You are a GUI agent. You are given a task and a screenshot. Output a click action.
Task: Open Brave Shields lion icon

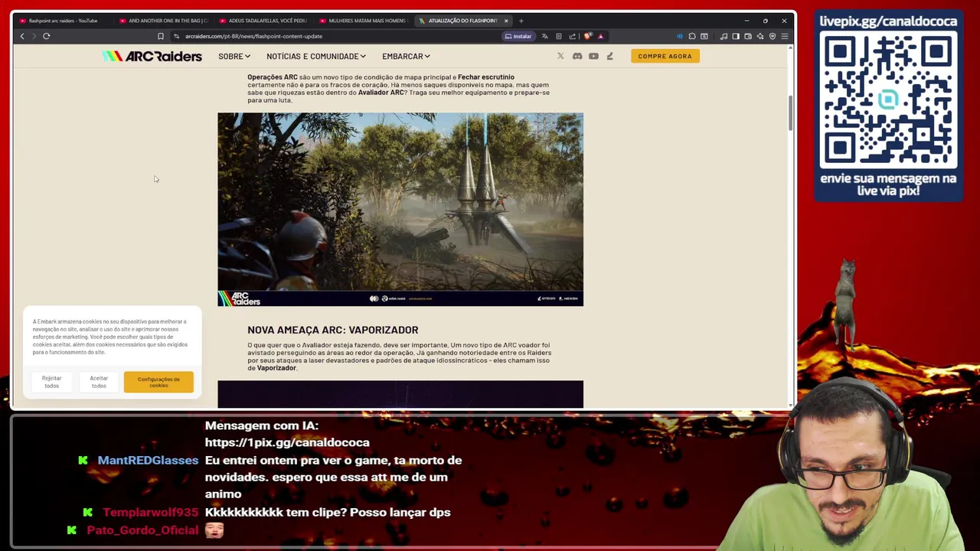coord(587,36)
